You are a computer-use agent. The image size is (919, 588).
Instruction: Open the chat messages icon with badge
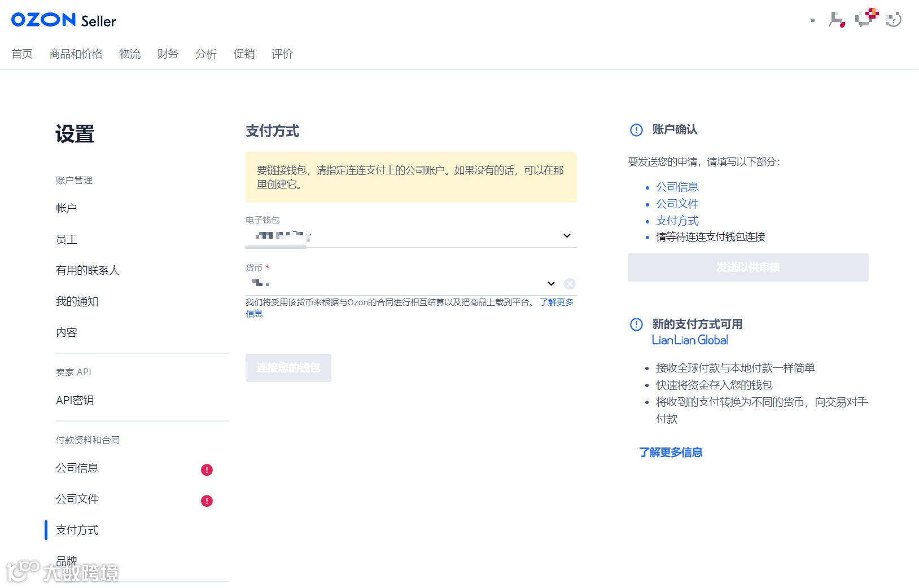tap(863, 18)
